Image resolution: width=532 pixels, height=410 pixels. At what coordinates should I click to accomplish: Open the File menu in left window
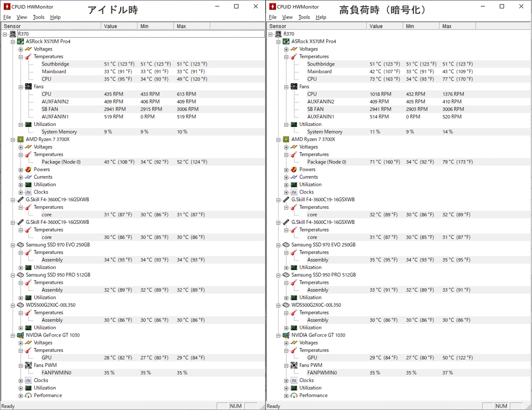point(7,17)
